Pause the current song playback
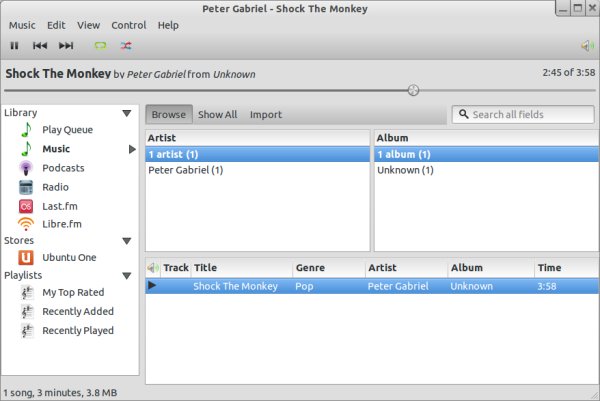 coord(14,46)
